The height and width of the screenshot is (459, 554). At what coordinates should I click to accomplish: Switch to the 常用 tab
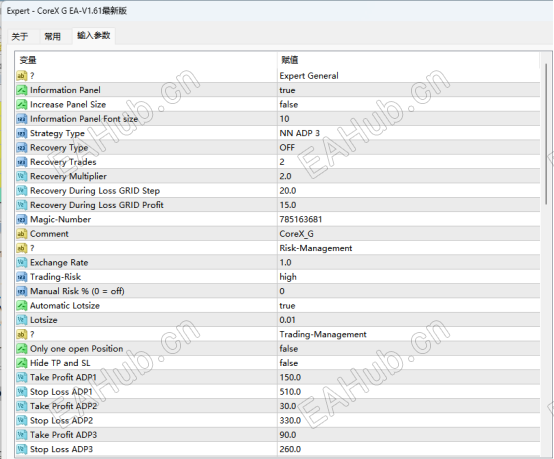pyautogui.click(x=52, y=36)
